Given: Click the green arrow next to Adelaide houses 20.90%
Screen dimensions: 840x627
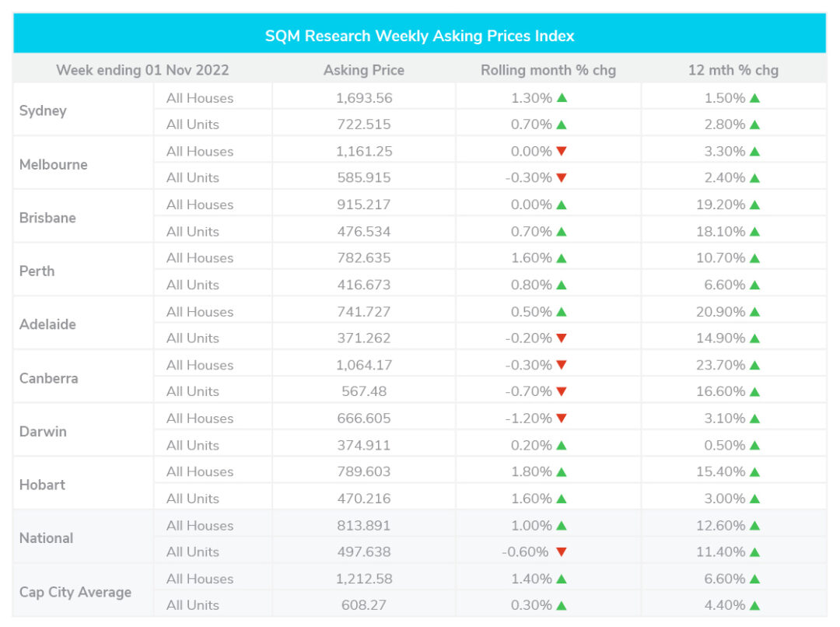Looking at the screenshot, I should (754, 312).
